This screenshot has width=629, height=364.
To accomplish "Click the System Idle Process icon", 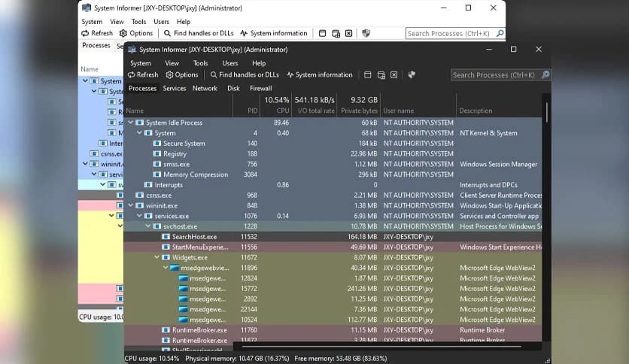I will click(140, 123).
